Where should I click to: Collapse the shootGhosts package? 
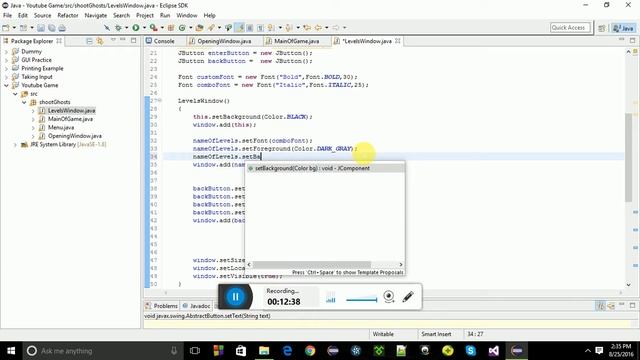(24, 102)
